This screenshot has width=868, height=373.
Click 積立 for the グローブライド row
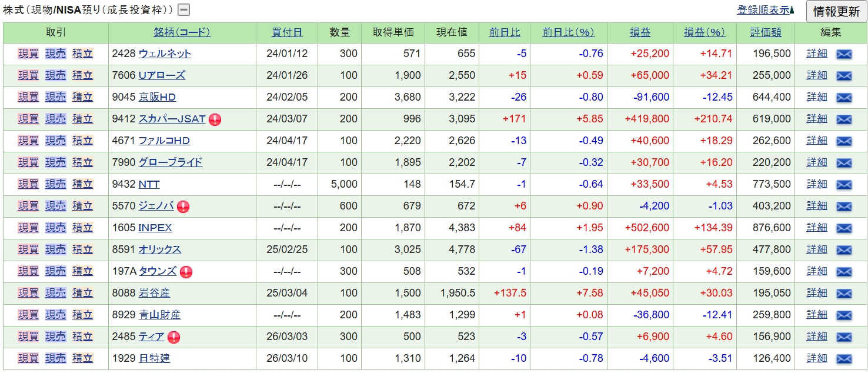pos(82,162)
